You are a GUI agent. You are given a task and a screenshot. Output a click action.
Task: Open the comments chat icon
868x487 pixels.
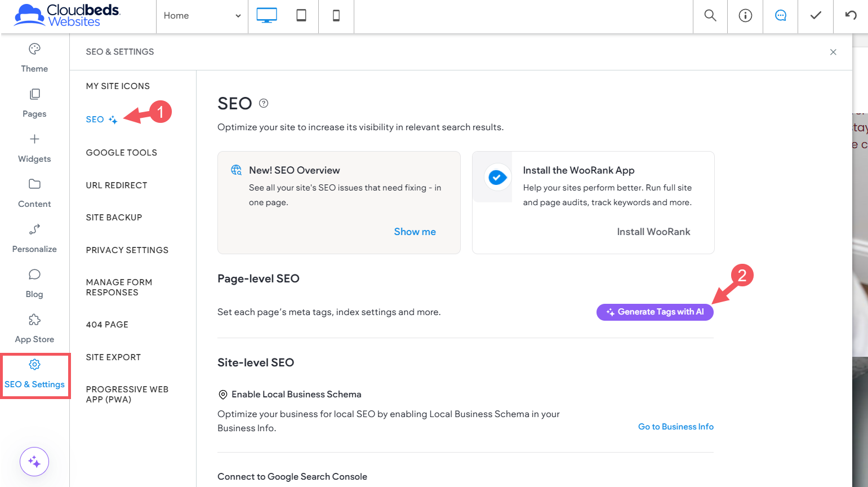coord(780,16)
